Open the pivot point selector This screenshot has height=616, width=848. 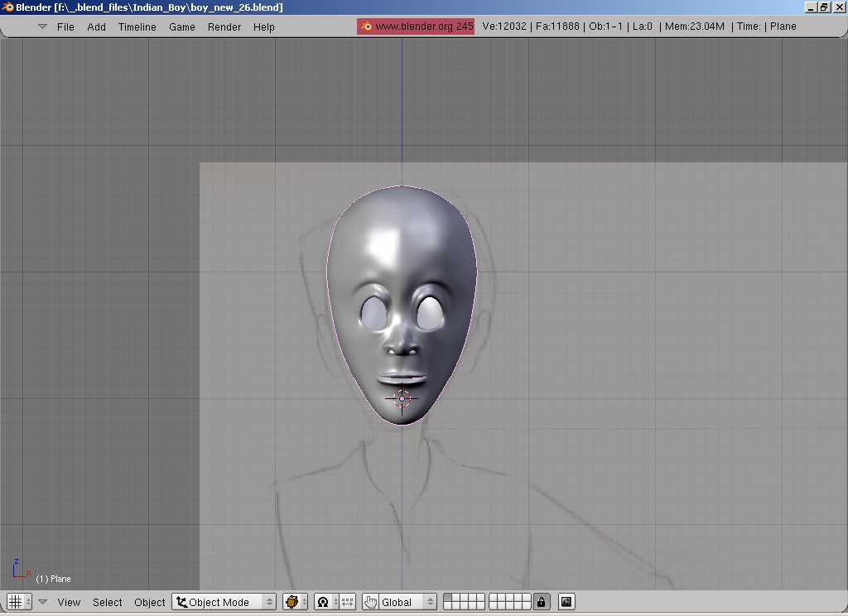coord(326,602)
